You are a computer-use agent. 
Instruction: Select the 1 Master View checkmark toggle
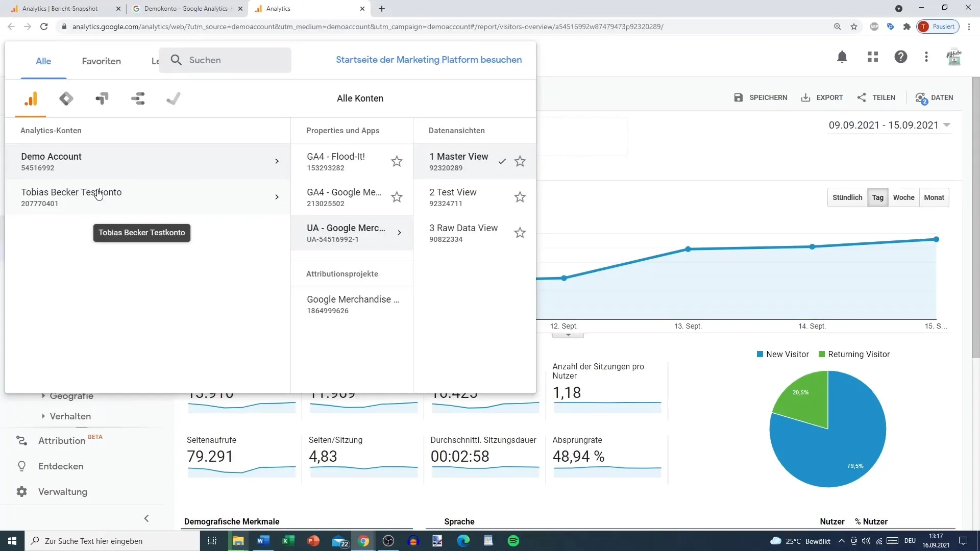(x=502, y=160)
